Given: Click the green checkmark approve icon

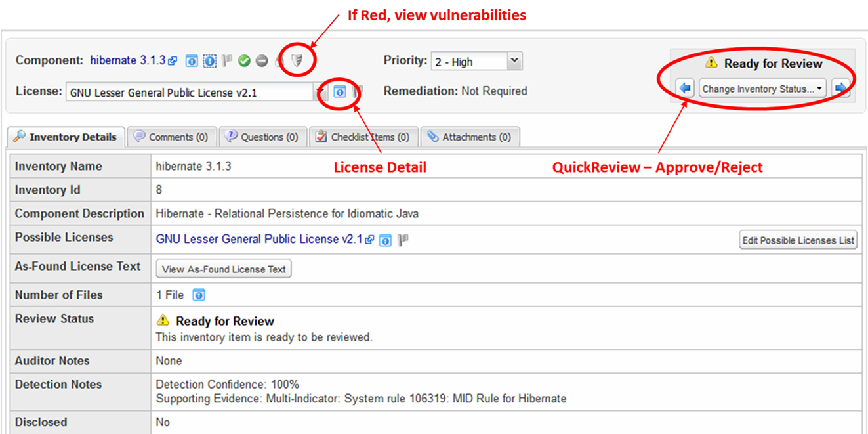Looking at the screenshot, I should coord(244,61).
